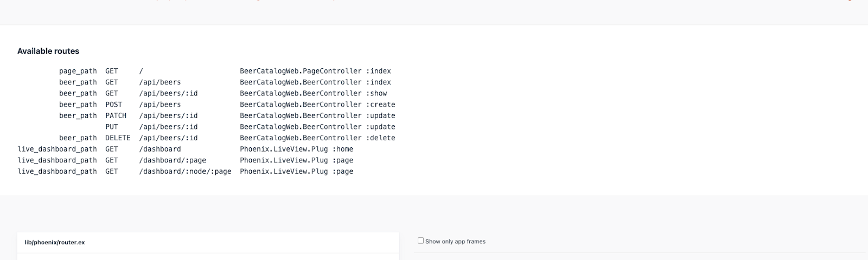Image resolution: width=868 pixels, height=260 pixels.
Task: Click the BeerController :create route entry
Action: click(317, 105)
